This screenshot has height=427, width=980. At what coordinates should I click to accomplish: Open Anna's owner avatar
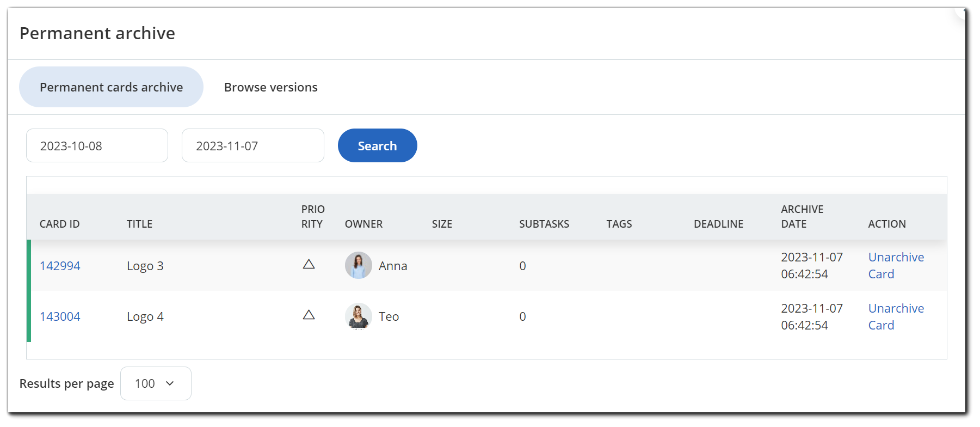click(359, 265)
